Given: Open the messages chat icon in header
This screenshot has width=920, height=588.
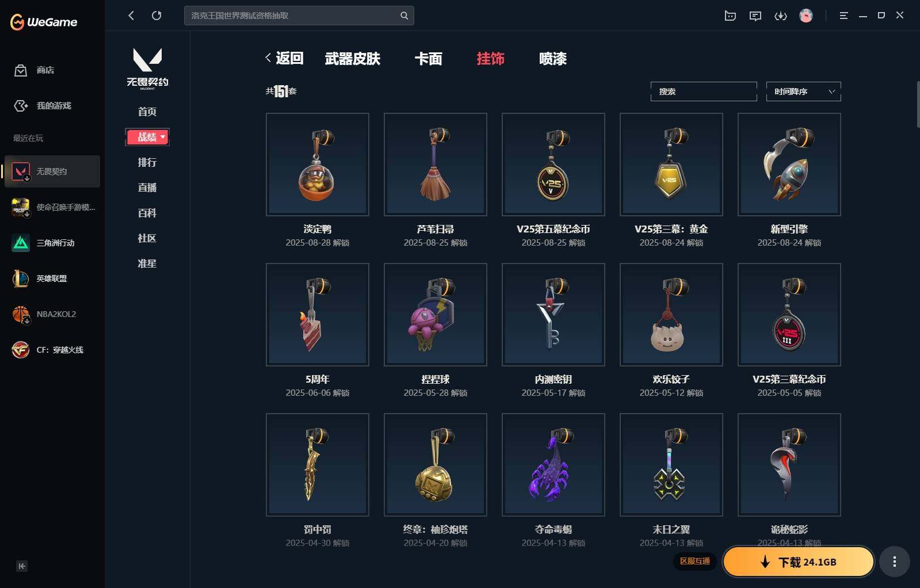Looking at the screenshot, I should click(755, 16).
